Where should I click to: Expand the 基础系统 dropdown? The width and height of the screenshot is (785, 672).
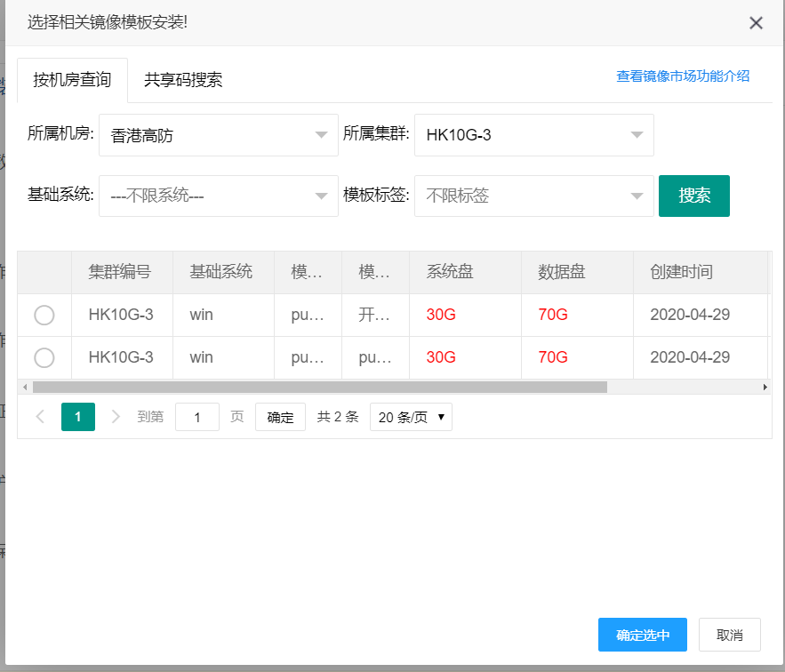(218, 196)
